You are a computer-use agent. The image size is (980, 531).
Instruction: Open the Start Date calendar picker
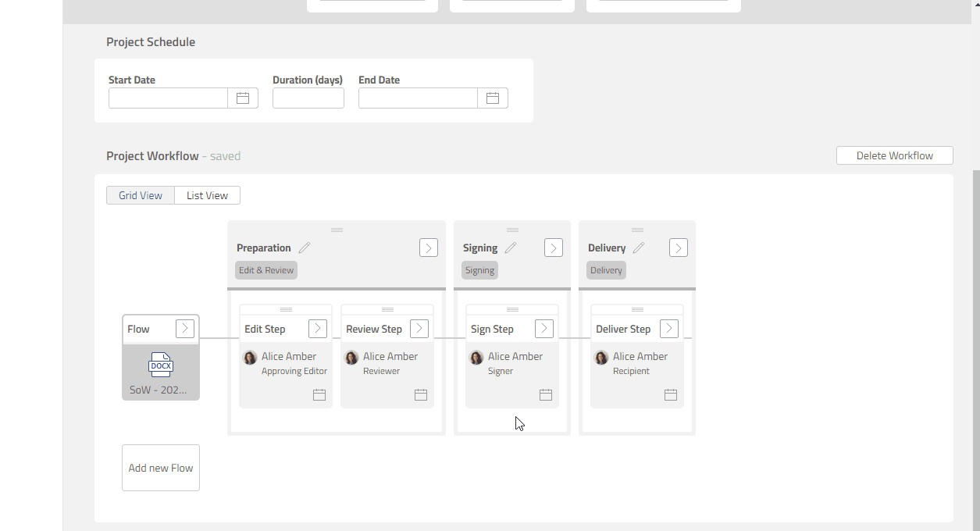(243, 98)
